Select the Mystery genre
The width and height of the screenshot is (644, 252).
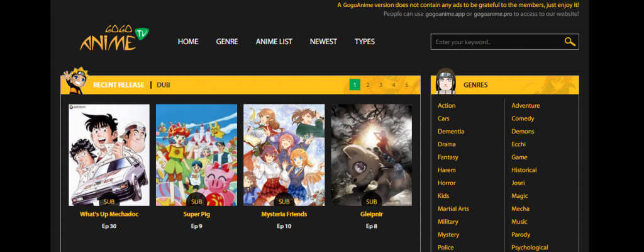pyautogui.click(x=448, y=234)
